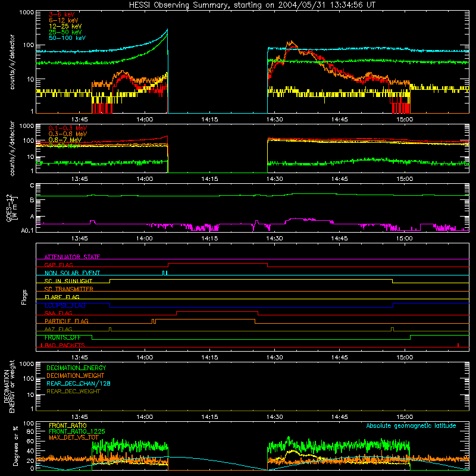This screenshot has width=476, height=476.
Task: Click the 15:00 tick under the flags panel
Action: (x=405, y=358)
